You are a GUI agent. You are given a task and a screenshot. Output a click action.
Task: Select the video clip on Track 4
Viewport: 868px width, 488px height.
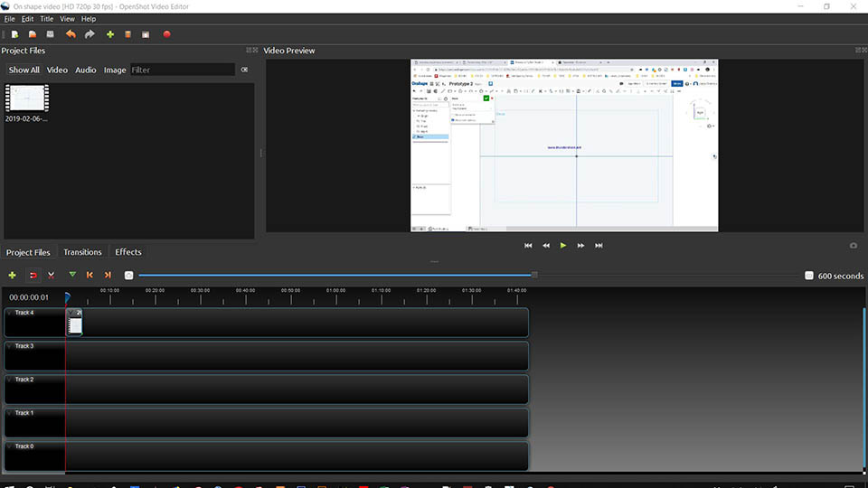point(75,323)
